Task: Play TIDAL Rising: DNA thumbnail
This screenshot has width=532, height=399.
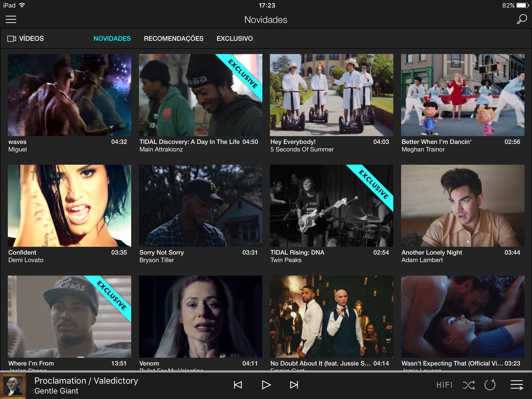Action: pyautogui.click(x=331, y=206)
